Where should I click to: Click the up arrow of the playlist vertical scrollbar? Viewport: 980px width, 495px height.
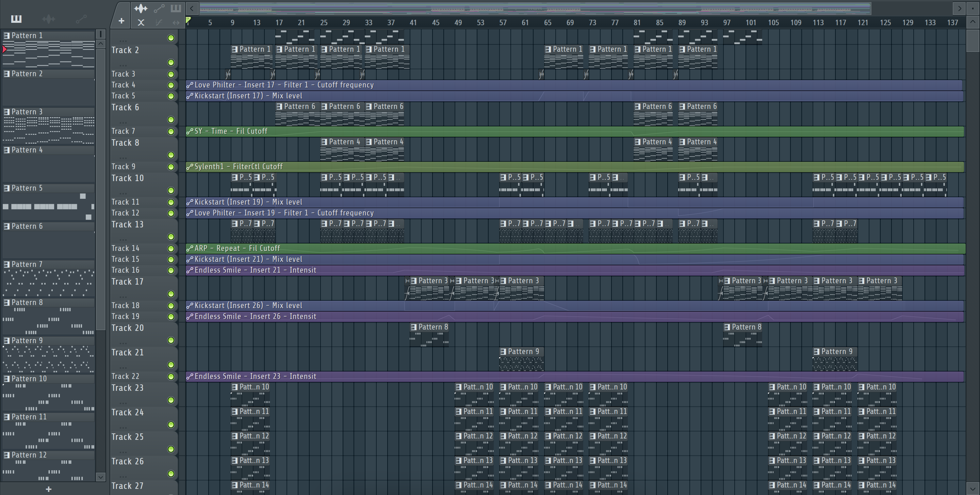[973, 22]
